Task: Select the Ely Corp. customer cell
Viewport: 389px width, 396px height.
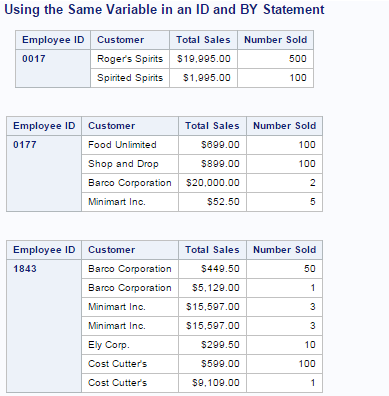Action: 130,345
